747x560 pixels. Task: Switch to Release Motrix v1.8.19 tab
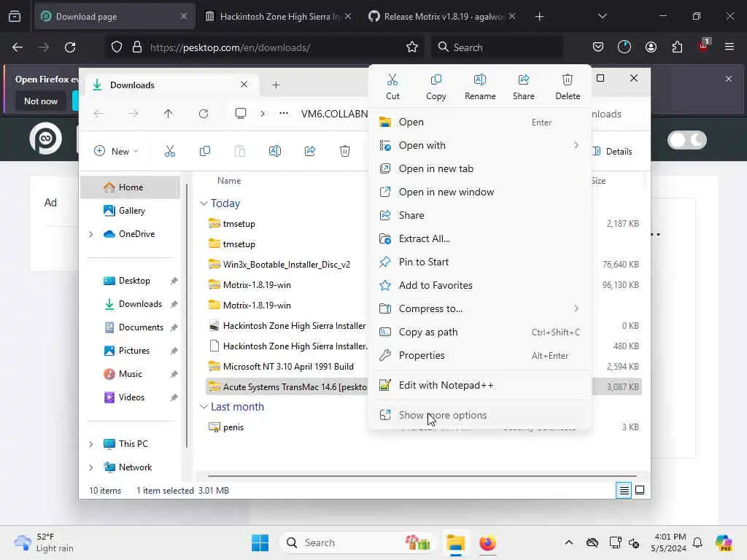pyautogui.click(x=441, y=16)
